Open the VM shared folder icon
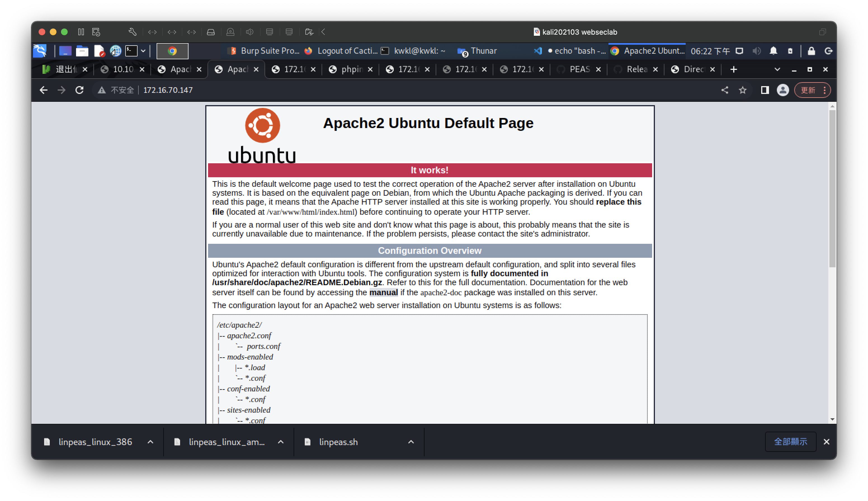Viewport: 868px width, 501px height. [309, 32]
